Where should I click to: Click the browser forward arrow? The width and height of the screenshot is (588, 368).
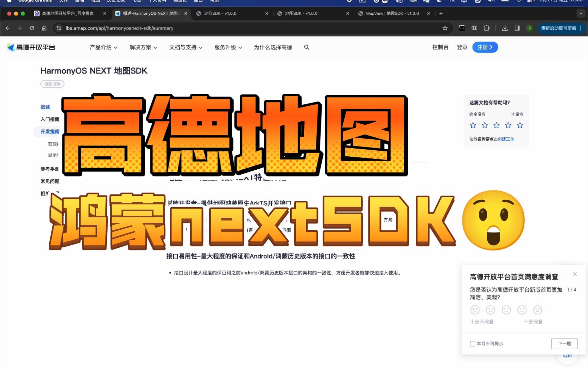pyautogui.click(x=20, y=28)
